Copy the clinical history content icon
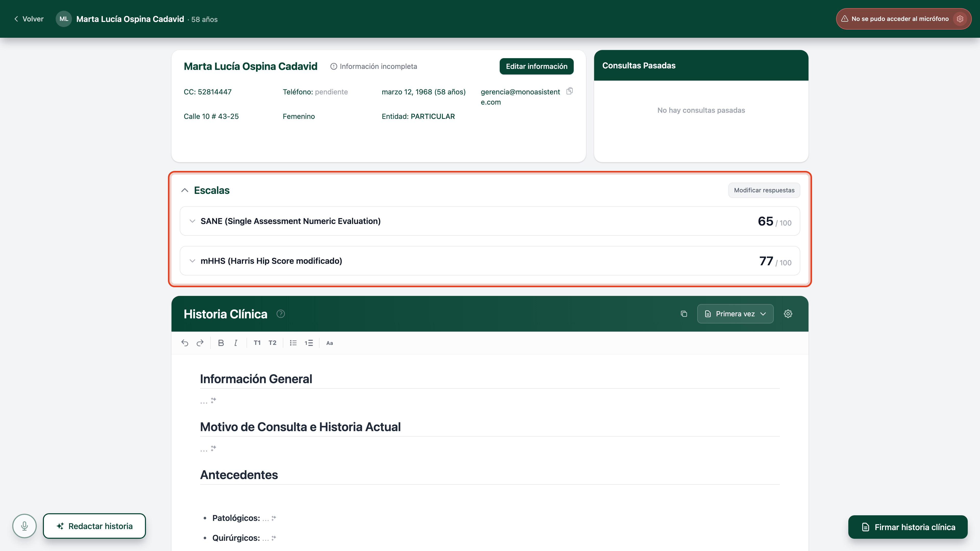Image resolution: width=980 pixels, height=551 pixels. click(684, 314)
